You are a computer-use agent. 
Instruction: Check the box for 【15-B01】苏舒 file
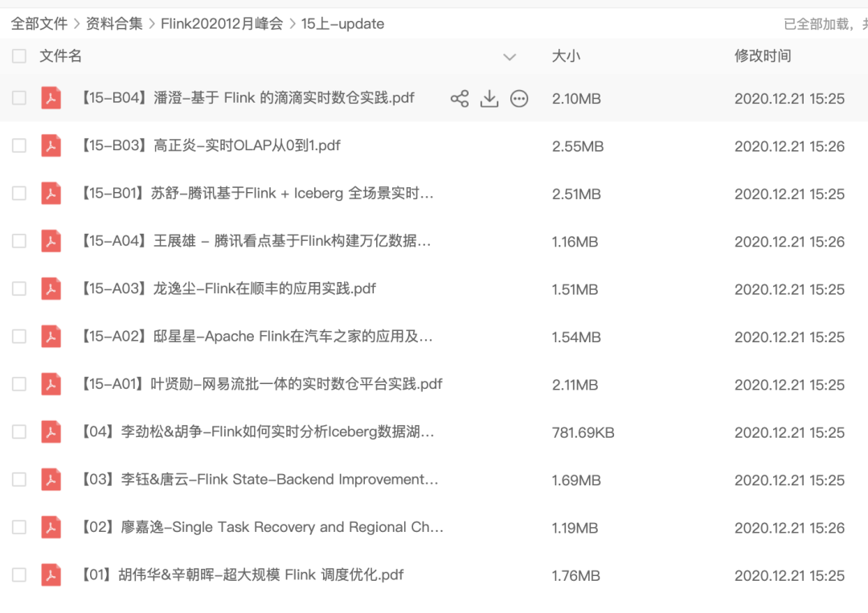(18, 193)
